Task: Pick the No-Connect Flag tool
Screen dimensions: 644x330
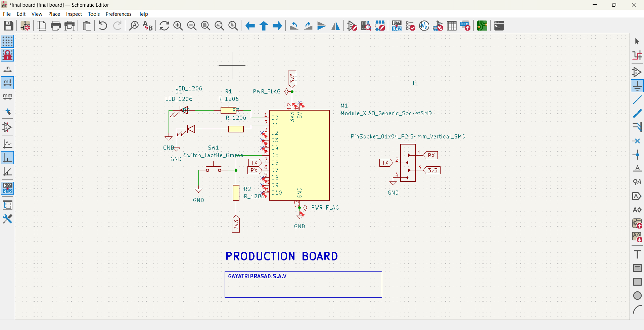Action: coord(637,141)
